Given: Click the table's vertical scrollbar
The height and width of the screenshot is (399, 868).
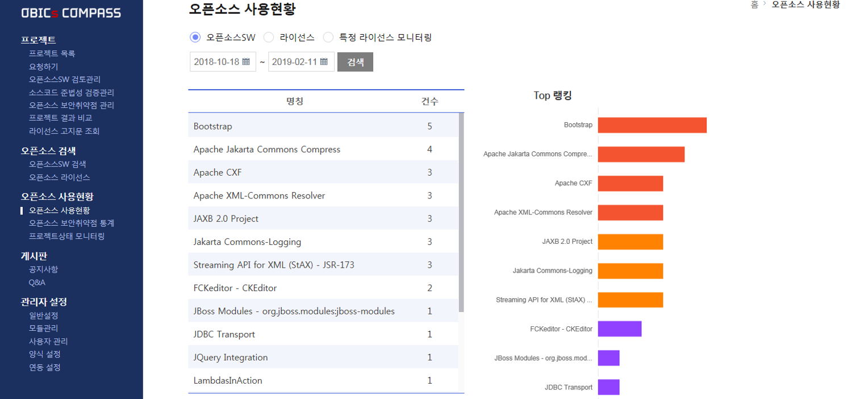Looking at the screenshot, I should point(461,213).
